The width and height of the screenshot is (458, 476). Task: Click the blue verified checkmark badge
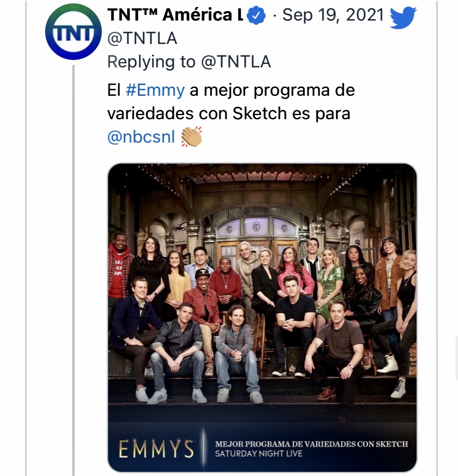coord(256,15)
